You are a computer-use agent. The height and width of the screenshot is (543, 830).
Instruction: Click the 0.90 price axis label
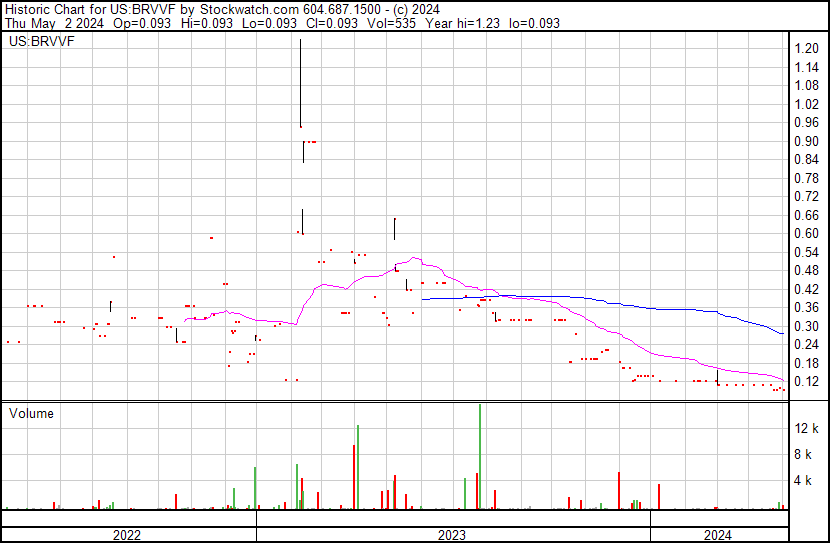point(806,141)
